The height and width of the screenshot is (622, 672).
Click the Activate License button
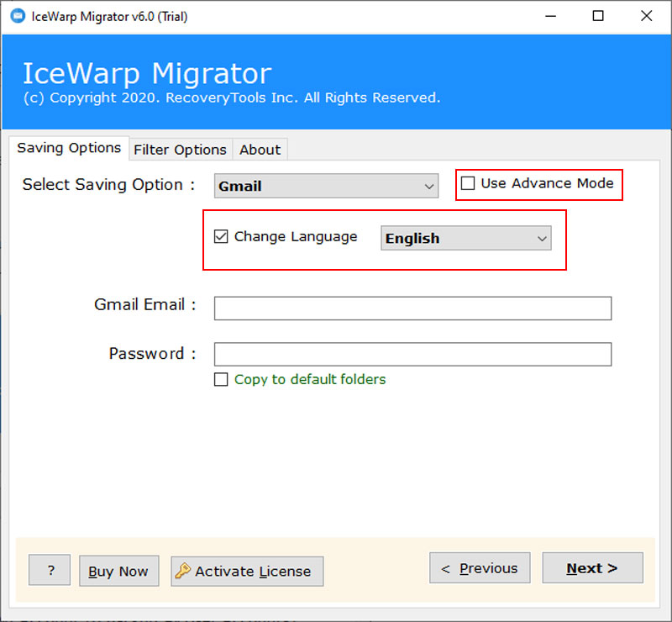(247, 572)
